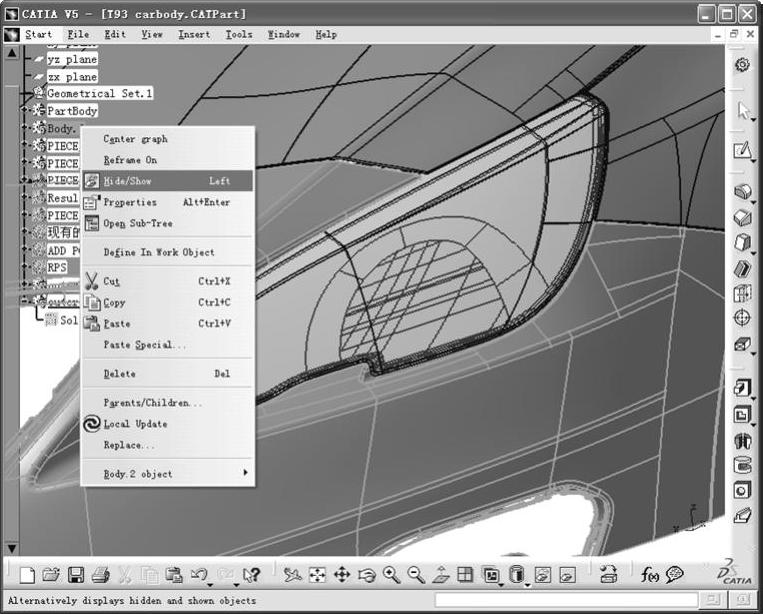The height and width of the screenshot is (614, 763).
Task: Start the Sketcher tool icon
Action: click(742, 150)
